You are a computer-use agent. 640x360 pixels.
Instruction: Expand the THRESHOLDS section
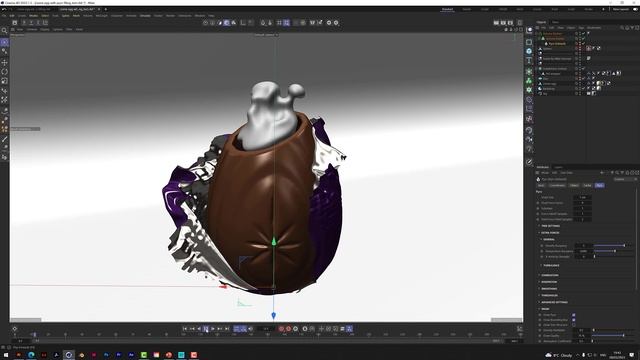click(x=549, y=295)
